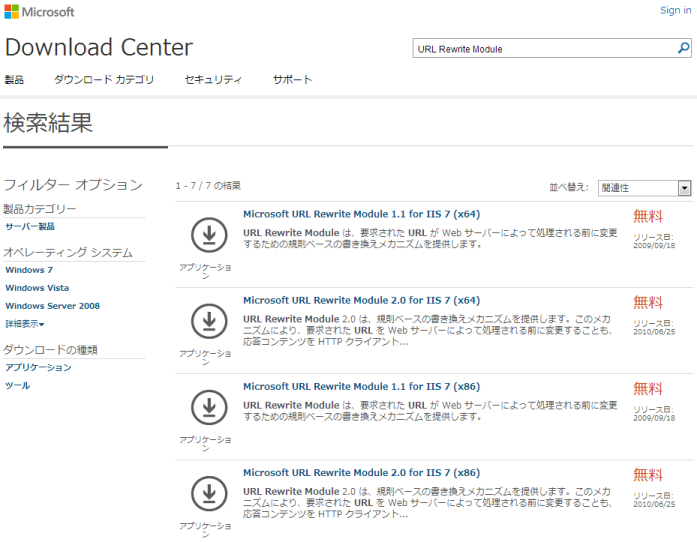Open the ダウンロード カテゴリ menu
This screenshot has width=697, height=542.
coord(104,80)
